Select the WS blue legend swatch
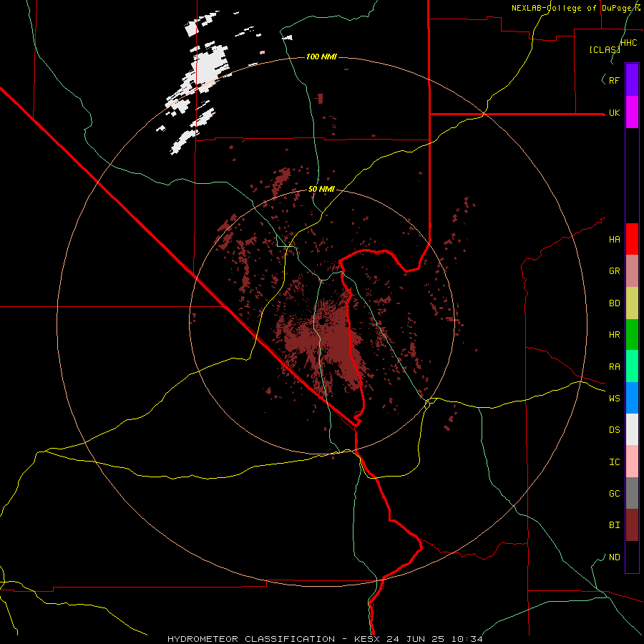 632,398
